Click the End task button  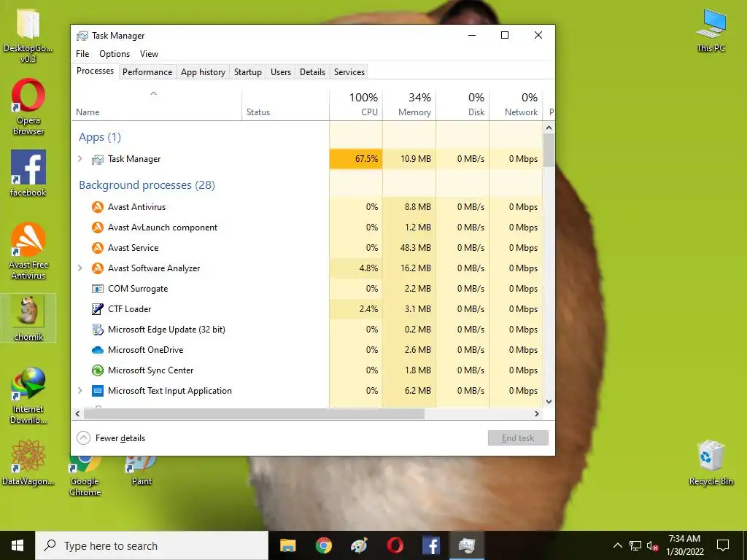518,438
